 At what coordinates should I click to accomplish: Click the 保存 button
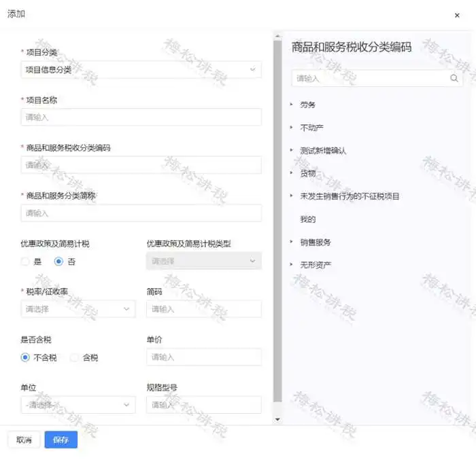point(61,440)
